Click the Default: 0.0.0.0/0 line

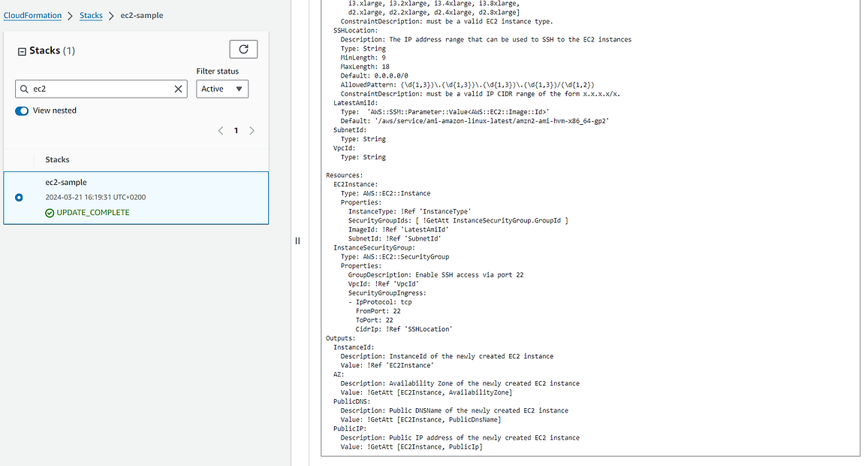[375, 75]
